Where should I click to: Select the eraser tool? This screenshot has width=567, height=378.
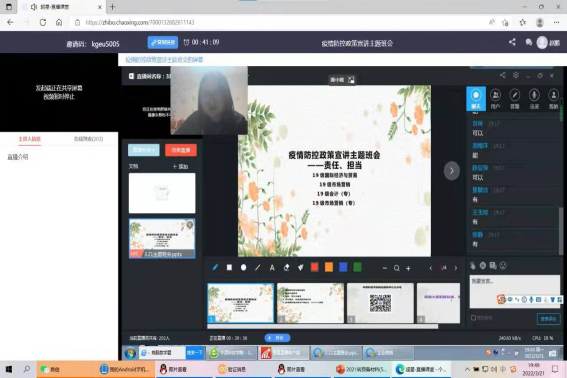[x=286, y=268]
